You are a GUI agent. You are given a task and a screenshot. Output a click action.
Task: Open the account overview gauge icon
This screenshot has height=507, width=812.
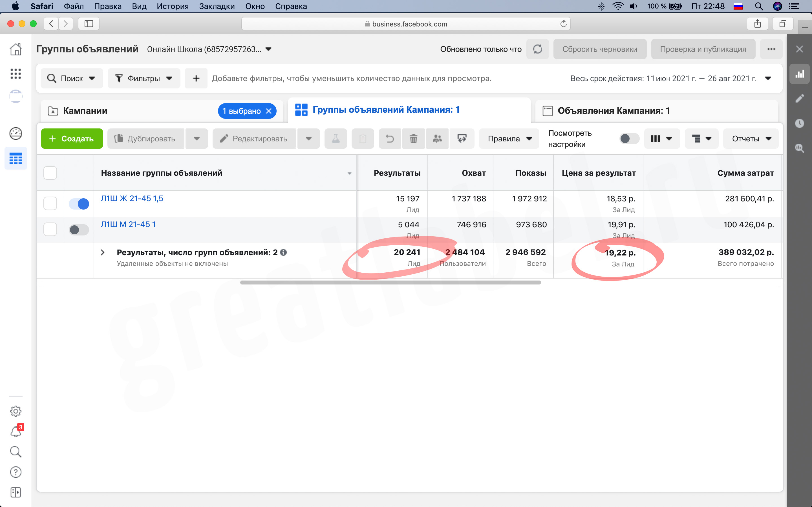[x=16, y=134]
